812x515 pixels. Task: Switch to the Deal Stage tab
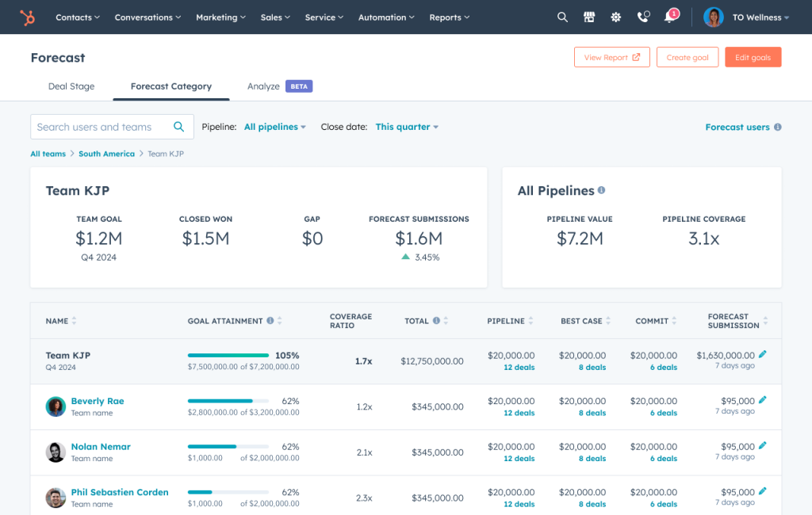[71, 86]
